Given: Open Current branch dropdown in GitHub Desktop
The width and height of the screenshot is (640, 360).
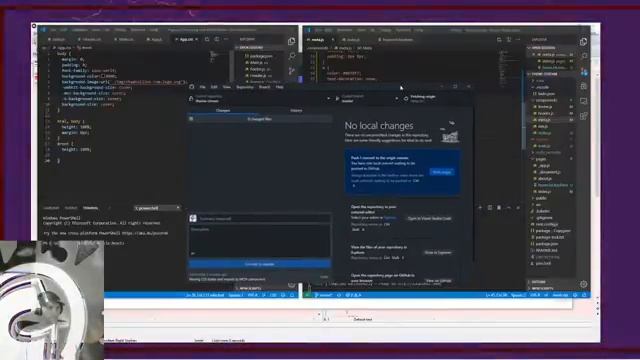Looking at the screenshot, I should [366, 99].
